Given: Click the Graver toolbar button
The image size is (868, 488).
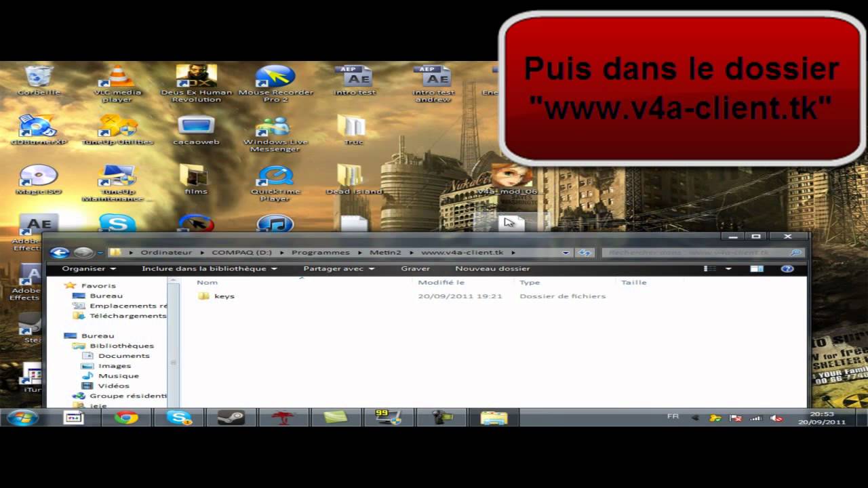Looking at the screenshot, I should pos(415,268).
